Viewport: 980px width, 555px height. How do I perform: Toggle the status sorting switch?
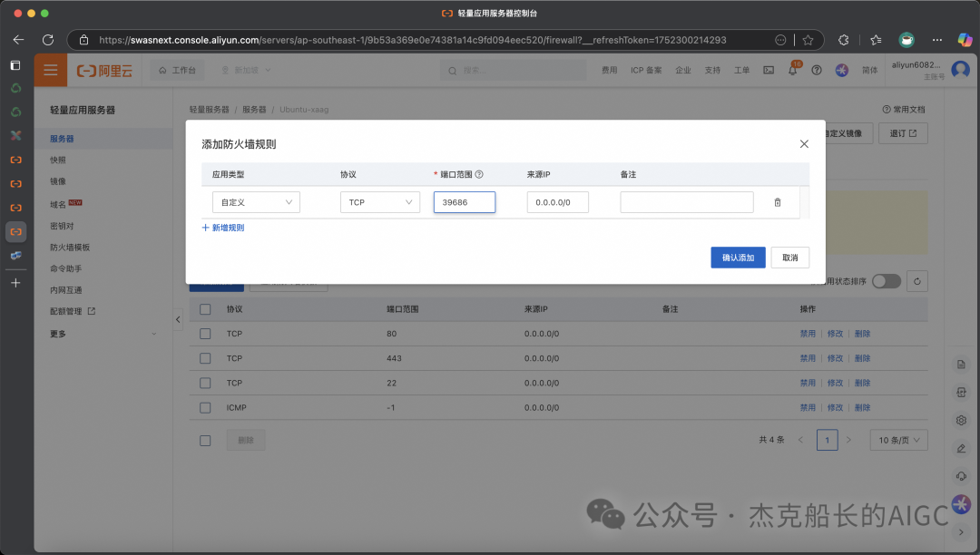pos(886,281)
